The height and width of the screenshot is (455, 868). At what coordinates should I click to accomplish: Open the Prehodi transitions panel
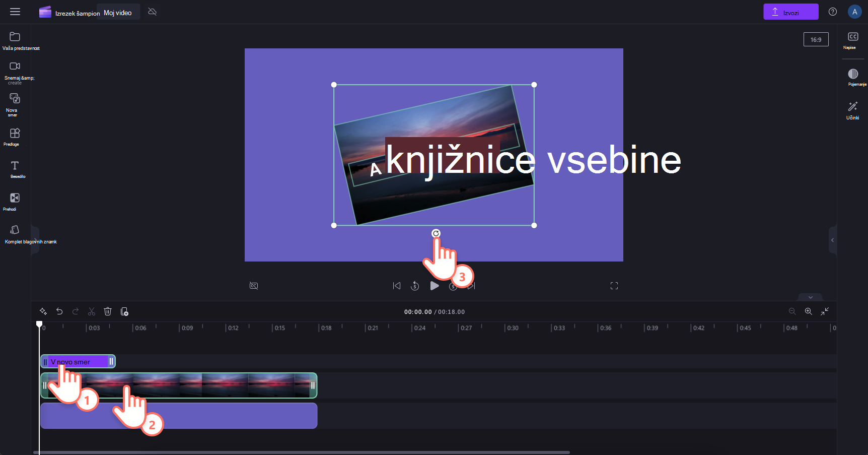[x=15, y=202]
